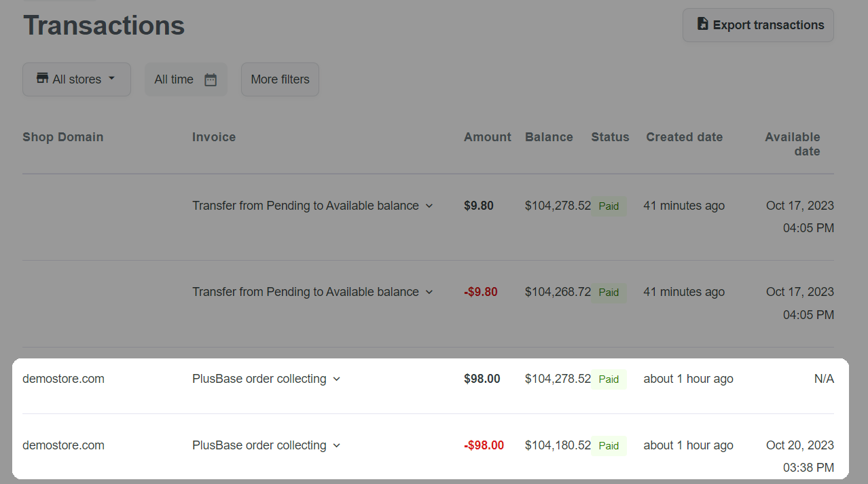Click the Paid badge on the $9.80 row
868x484 pixels.
[x=609, y=206]
